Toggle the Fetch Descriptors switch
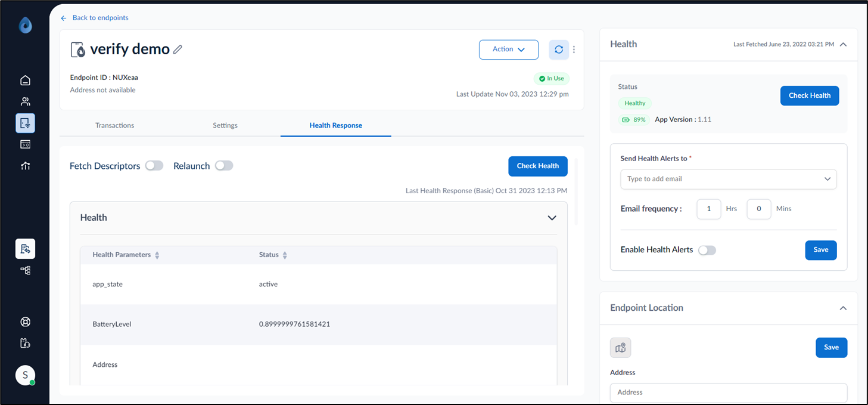 [154, 166]
